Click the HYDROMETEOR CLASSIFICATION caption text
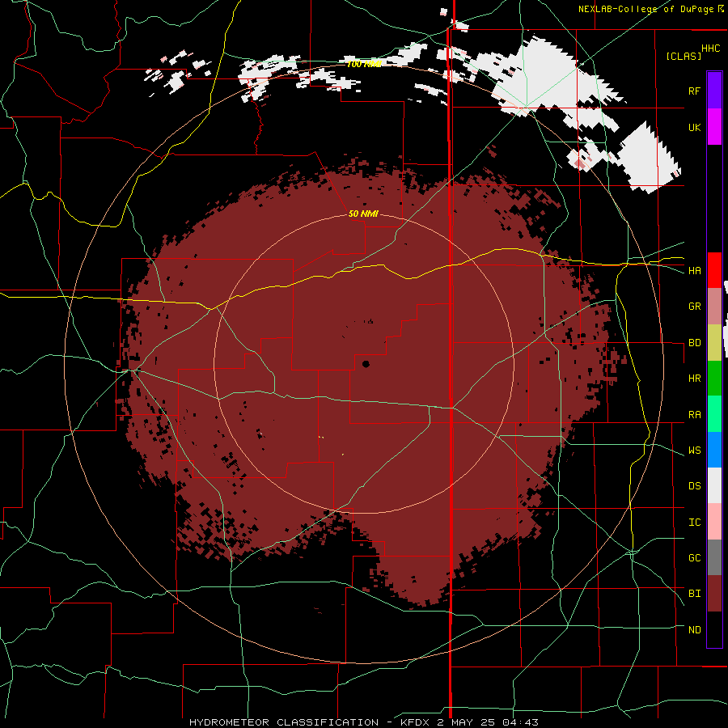Screen dimensions: 728x728 (x=284, y=722)
